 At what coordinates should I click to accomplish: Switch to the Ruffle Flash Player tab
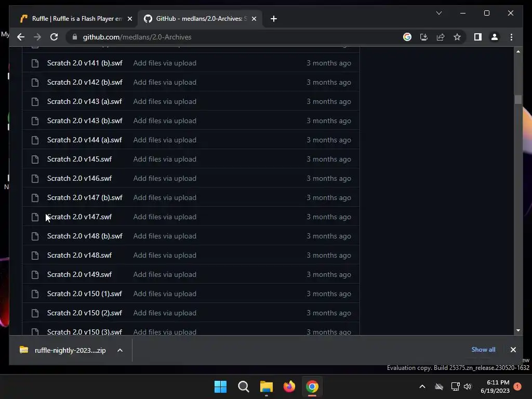click(76, 19)
